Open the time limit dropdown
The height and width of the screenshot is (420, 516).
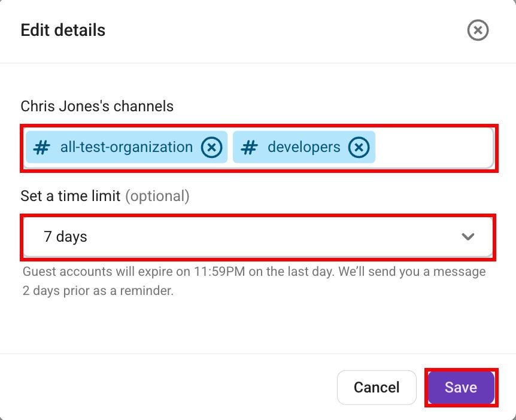(x=257, y=237)
